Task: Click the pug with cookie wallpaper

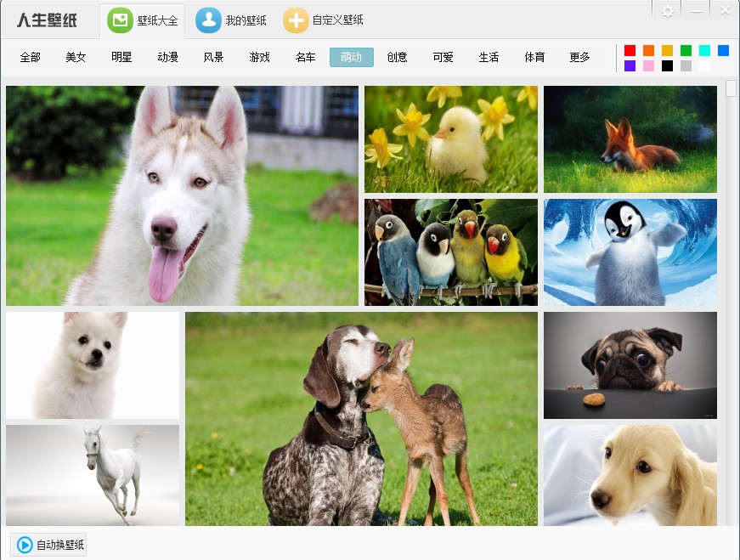Action: 630,365
